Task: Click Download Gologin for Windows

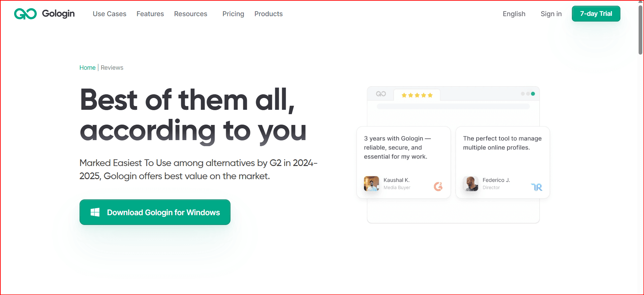Action: point(155,212)
